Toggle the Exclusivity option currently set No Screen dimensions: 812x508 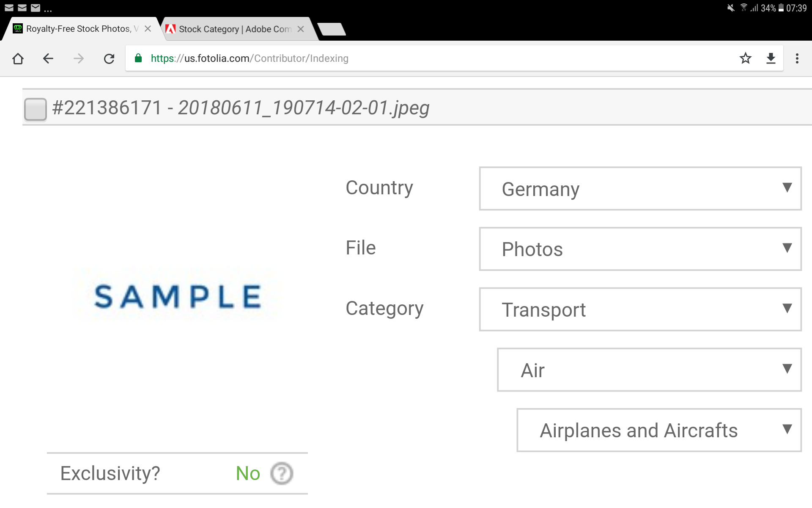point(248,473)
